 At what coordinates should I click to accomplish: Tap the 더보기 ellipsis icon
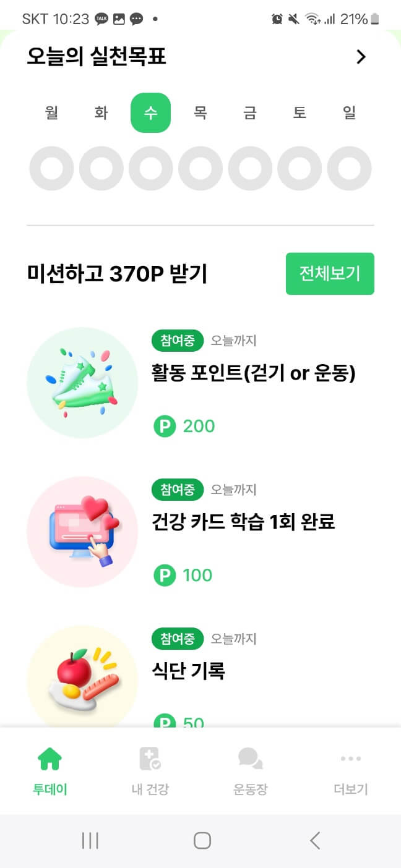tap(350, 759)
